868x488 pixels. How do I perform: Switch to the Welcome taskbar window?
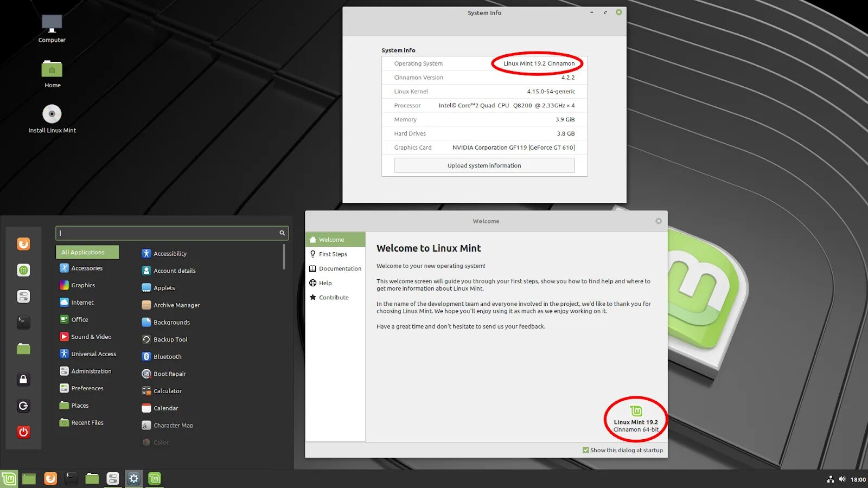(x=155, y=478)
